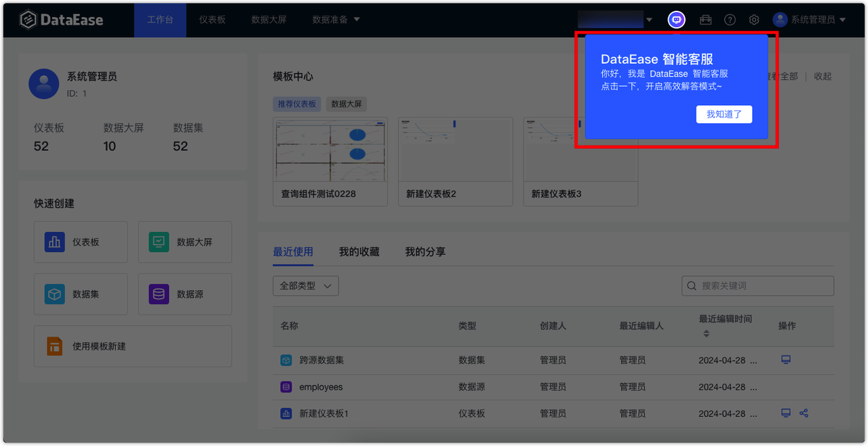
Task: Open the DataEase intelligent customer service assistant
Action: pos(676,20)
